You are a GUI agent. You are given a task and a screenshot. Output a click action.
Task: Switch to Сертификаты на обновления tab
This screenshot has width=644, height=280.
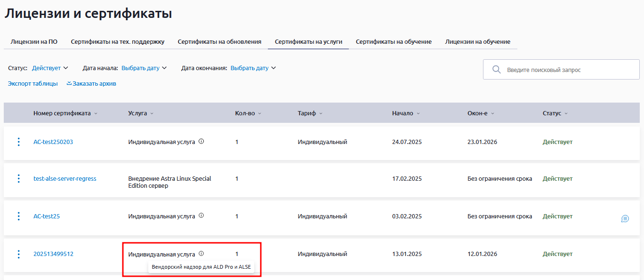point(219,42)
